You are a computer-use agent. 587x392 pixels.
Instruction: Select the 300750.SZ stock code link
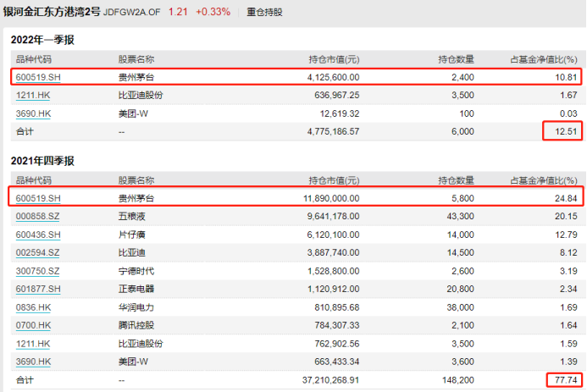click(36, 271)
